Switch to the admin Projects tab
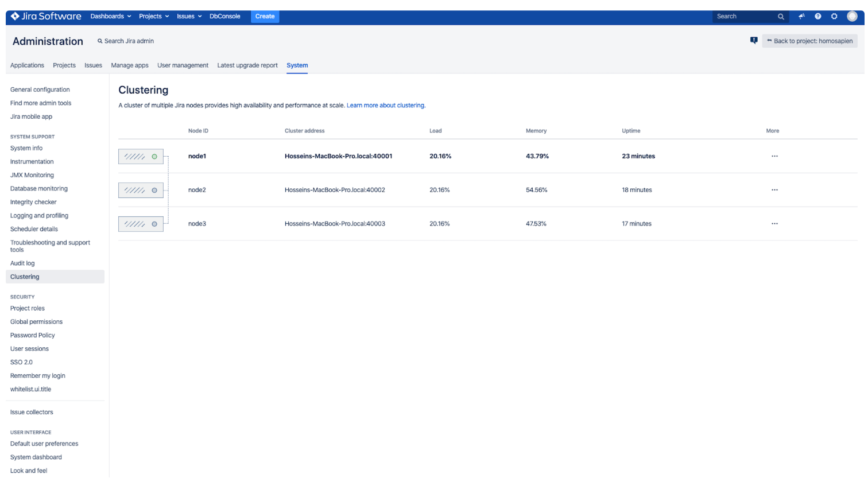This screenshot has width=868, height=497. [64, 65]
